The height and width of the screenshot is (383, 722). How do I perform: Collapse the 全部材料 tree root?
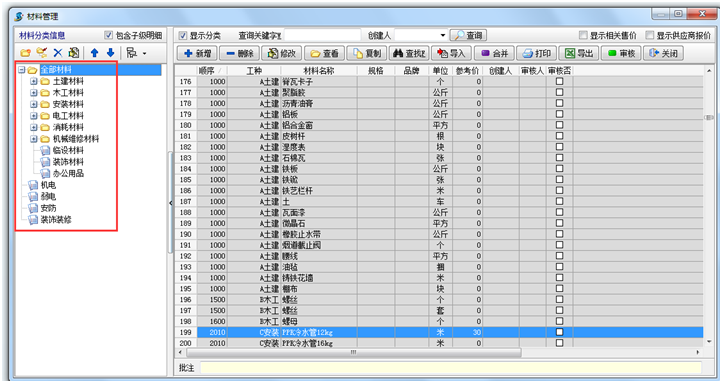(x=21, y=70)
